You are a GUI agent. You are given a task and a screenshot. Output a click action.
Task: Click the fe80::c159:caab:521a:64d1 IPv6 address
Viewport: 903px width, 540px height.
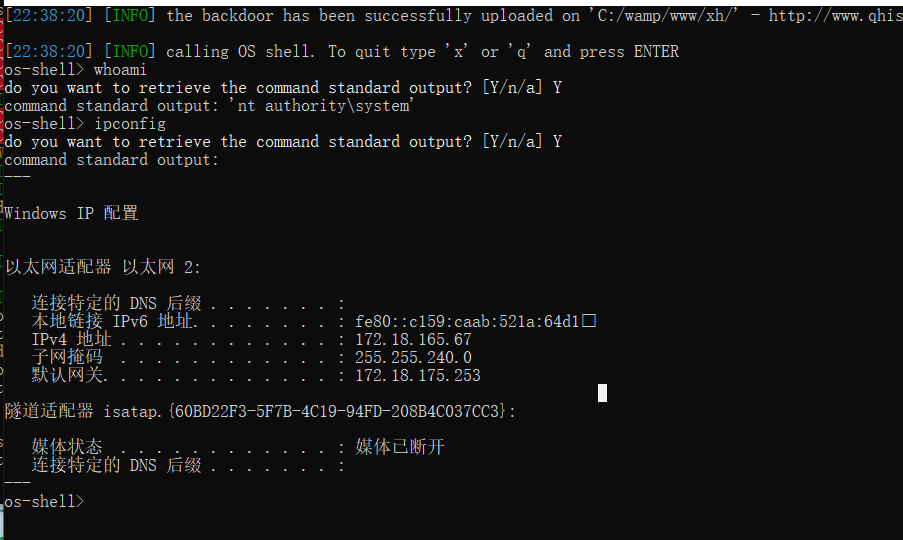tap(467, 321)
